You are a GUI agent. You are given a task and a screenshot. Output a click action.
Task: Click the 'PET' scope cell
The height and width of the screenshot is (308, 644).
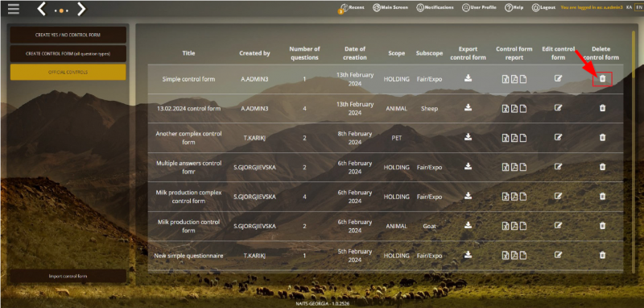point(396,138)
